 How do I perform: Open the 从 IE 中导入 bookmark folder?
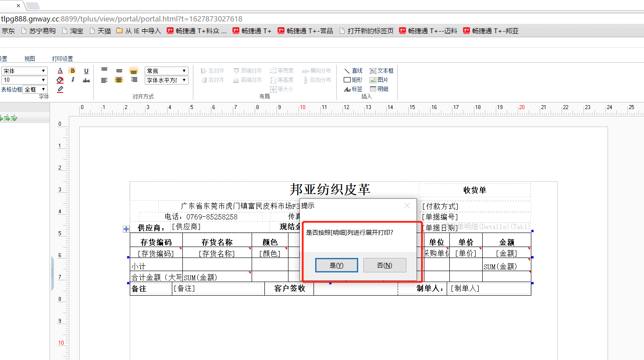pyautogui.click(x=139, y=31)
